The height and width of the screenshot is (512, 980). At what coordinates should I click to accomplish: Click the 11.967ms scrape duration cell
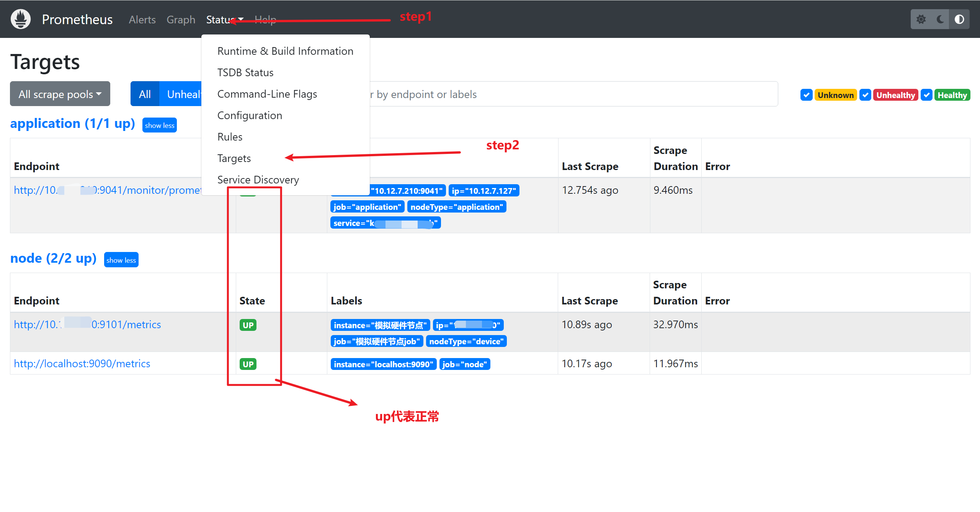[x=675, y=363]
